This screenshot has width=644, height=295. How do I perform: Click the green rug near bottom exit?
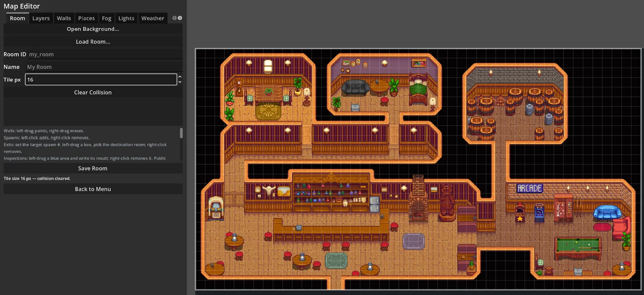pyautogui.click(x=336, y=261)
